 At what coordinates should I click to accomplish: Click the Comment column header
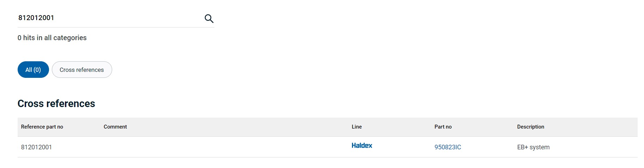pyautogui.click(x=115, y=127)
